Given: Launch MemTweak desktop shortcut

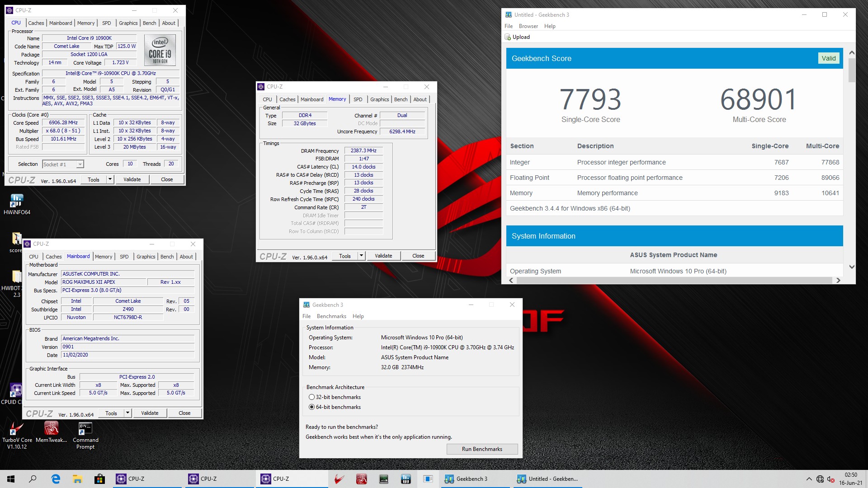Looking at the screenshot, I should [x=51, y=432].
